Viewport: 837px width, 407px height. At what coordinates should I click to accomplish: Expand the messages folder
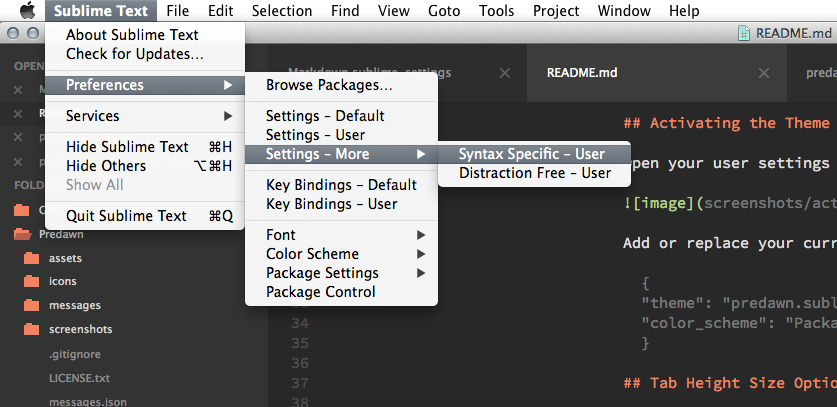pyautogui.click(x=75, y=306)
